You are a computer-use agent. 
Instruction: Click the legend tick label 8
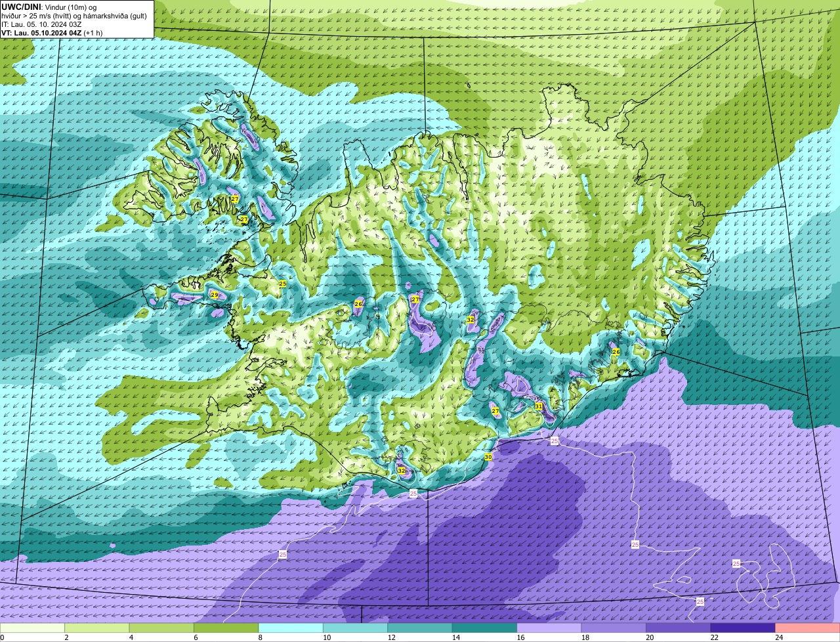pyautogui.click(x=260, y=637)
